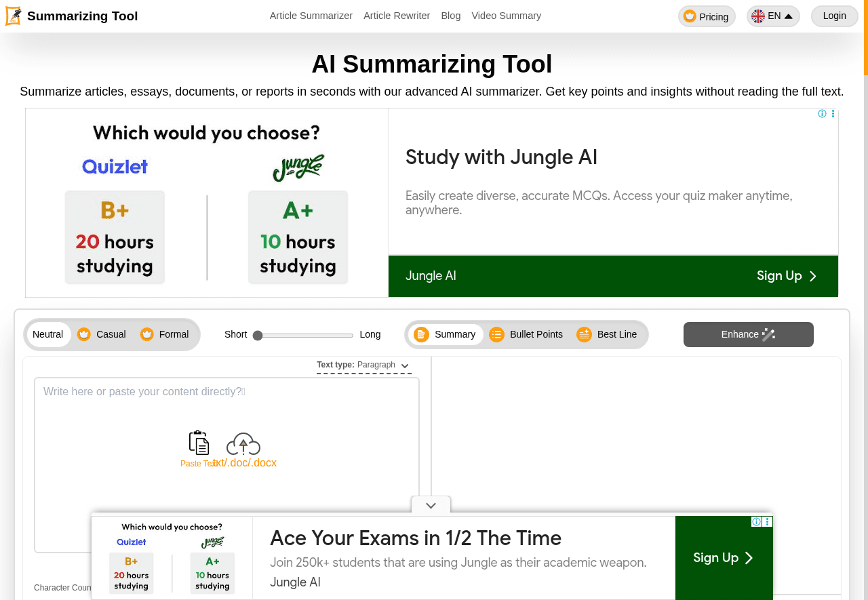Click the Login button
The width and height of the screenshot is (868, 600).
[833, 16]
